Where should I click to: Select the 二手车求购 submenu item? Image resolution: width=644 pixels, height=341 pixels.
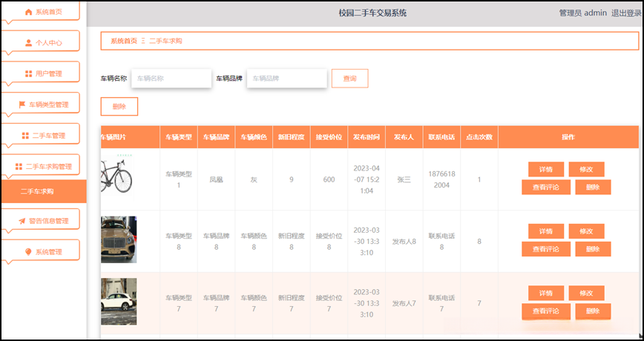[x=44, y=191]
